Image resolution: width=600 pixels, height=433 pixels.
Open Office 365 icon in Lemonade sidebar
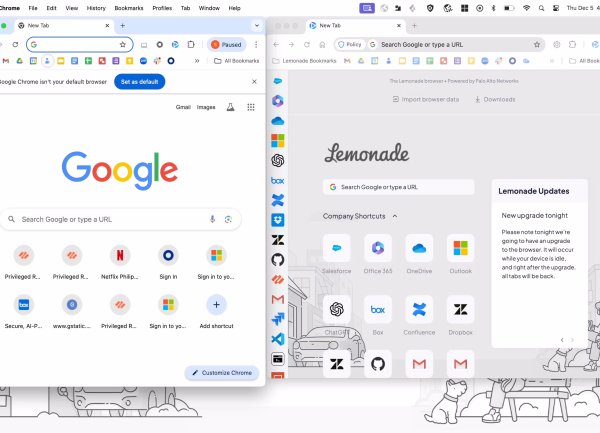(x=278, y=101)
